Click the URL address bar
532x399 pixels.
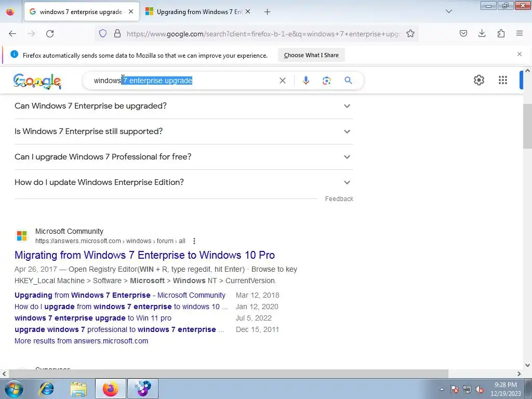pyautogui.click(x=263, y=34)
